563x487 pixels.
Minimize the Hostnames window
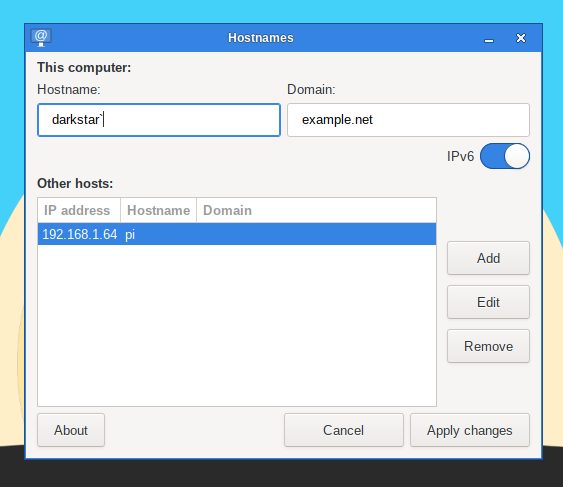[x=489, y=38]
